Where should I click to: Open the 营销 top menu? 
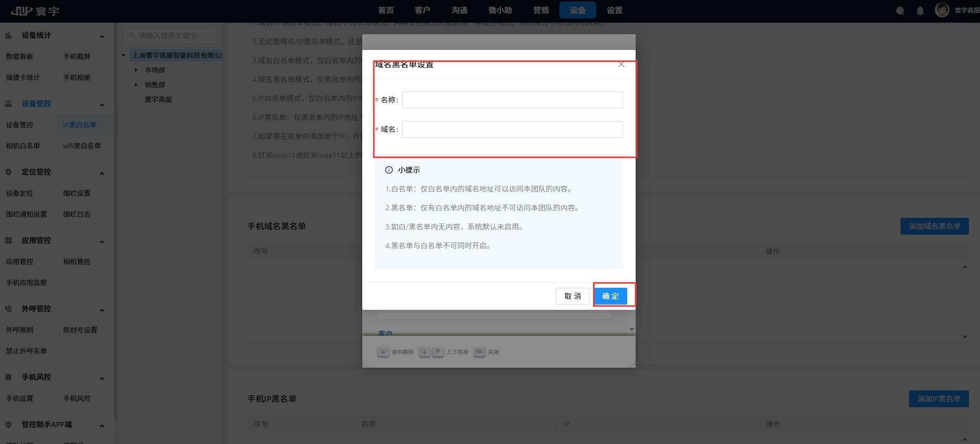point(541,11)
